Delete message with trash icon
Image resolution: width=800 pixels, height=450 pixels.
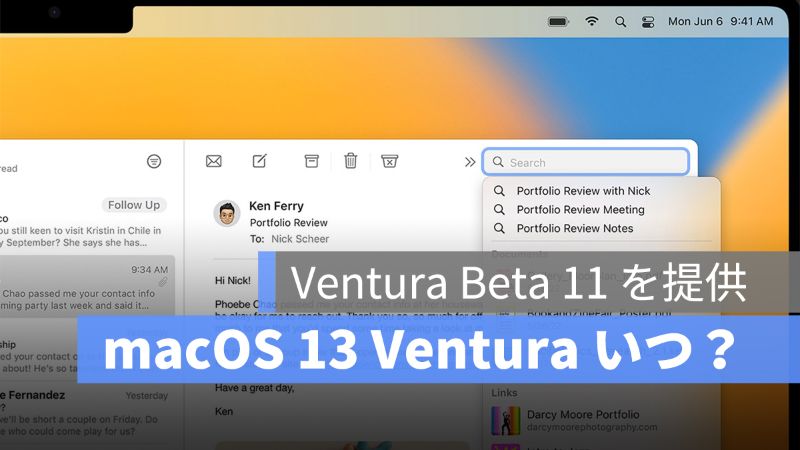(351, 161)
